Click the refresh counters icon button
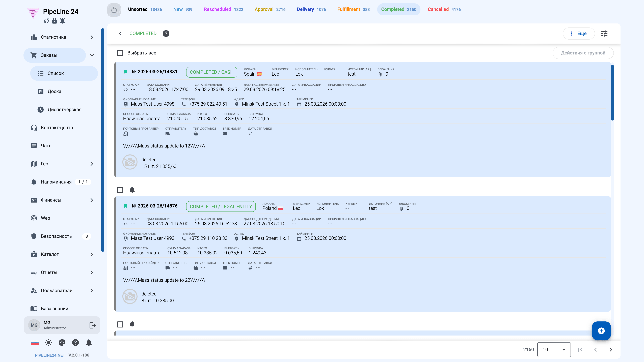The height and width of the screenshot is (362, 644). coord(114,10)
